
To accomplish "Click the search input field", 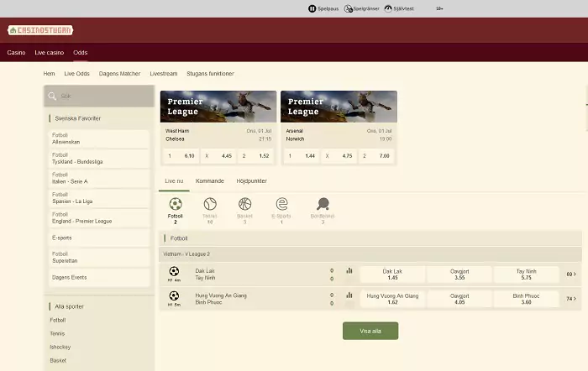I will (x=99, y=96).
